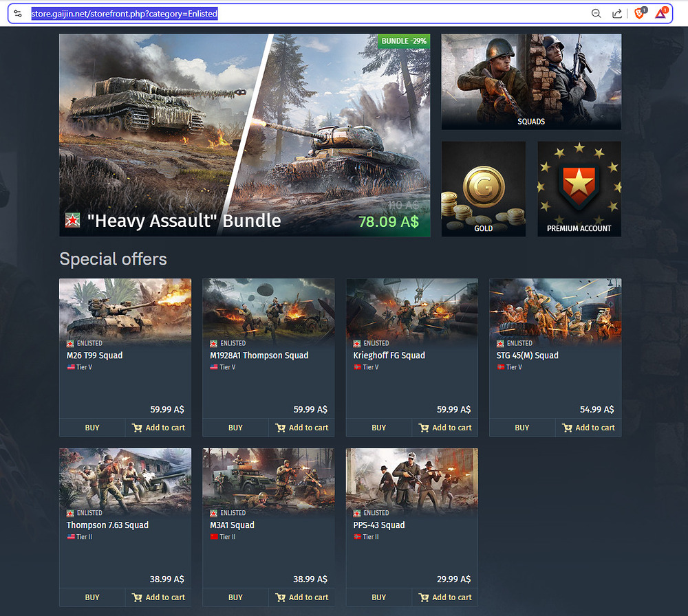This screenshot has width=688, height=616.
Task: Click the zoom magnifier icon in address bar
Action: pos(596,14)
